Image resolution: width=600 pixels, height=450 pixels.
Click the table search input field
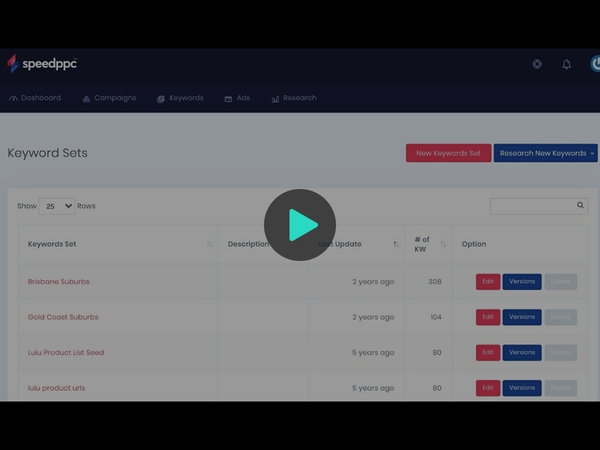coord(539,206)
